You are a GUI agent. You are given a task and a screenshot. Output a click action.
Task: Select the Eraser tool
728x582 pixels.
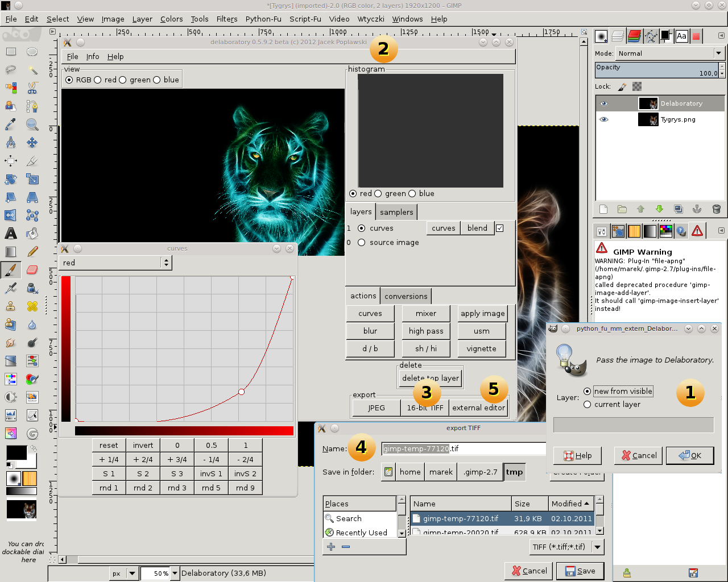[32, 270]
